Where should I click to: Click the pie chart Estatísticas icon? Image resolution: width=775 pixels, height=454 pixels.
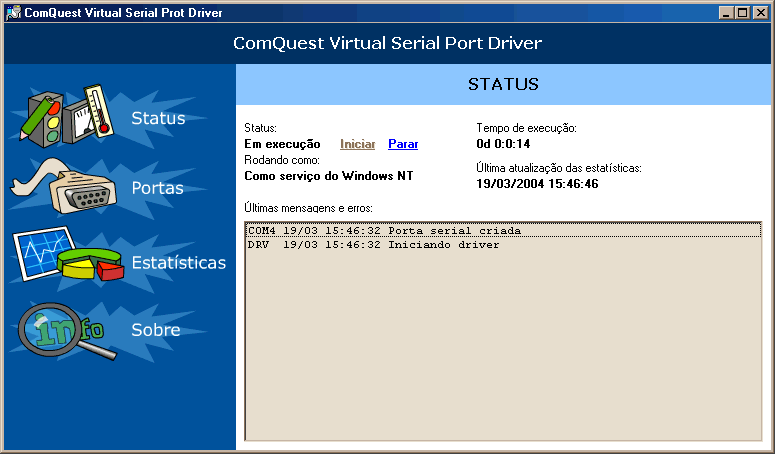(x=68, y=254)
